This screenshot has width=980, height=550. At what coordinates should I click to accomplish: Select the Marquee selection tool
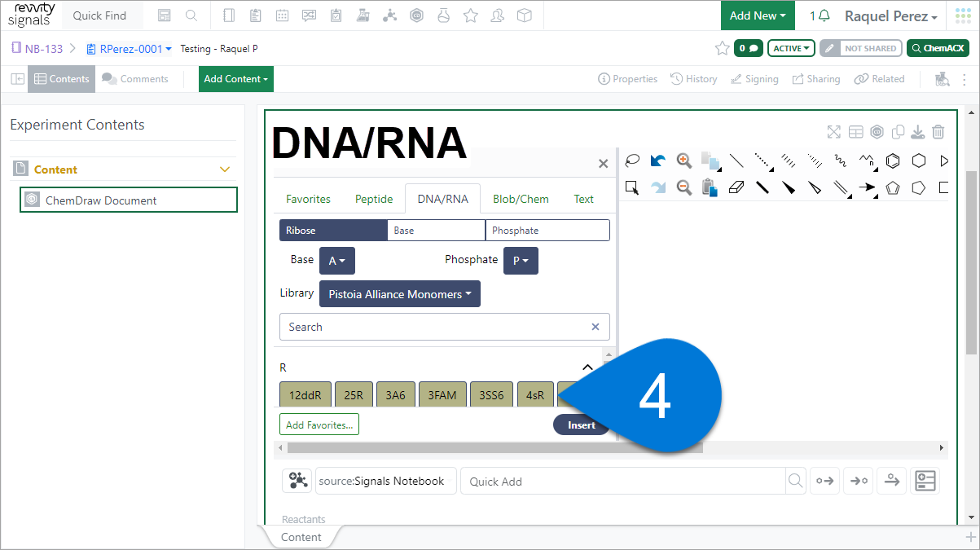tap(631, 187)
